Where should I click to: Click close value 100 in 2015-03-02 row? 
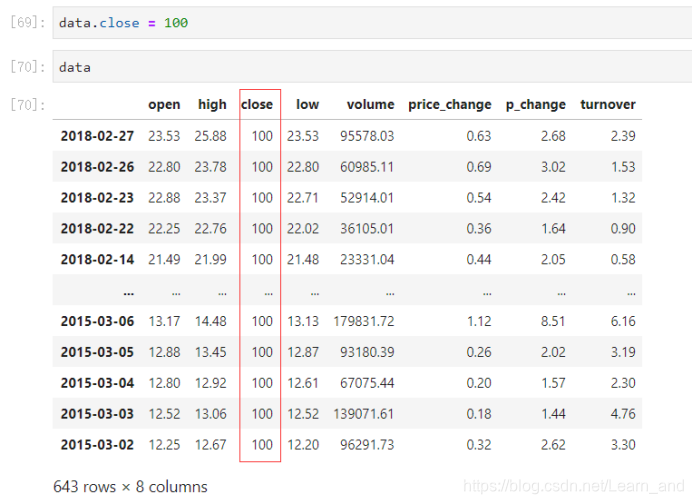[x=262, y=445]
